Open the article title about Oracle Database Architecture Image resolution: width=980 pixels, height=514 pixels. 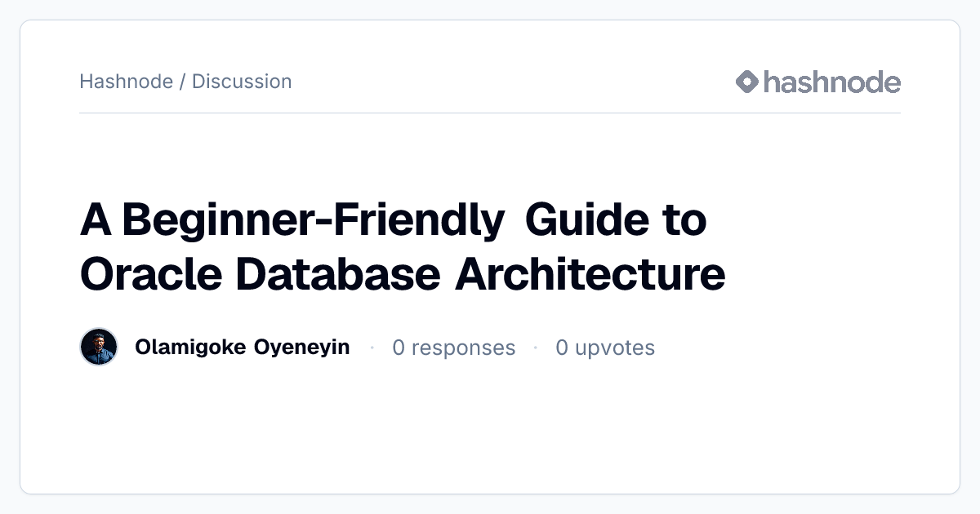pos(403,247)
